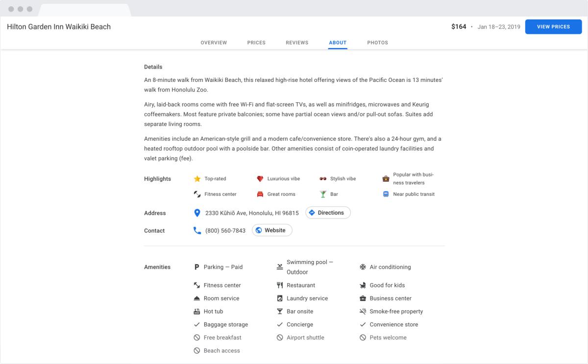The height and width of the screenshot is (364, 588).
Task: Click the phone icon beside contact number
Action: pyautogui.click(x=197, y=230)
